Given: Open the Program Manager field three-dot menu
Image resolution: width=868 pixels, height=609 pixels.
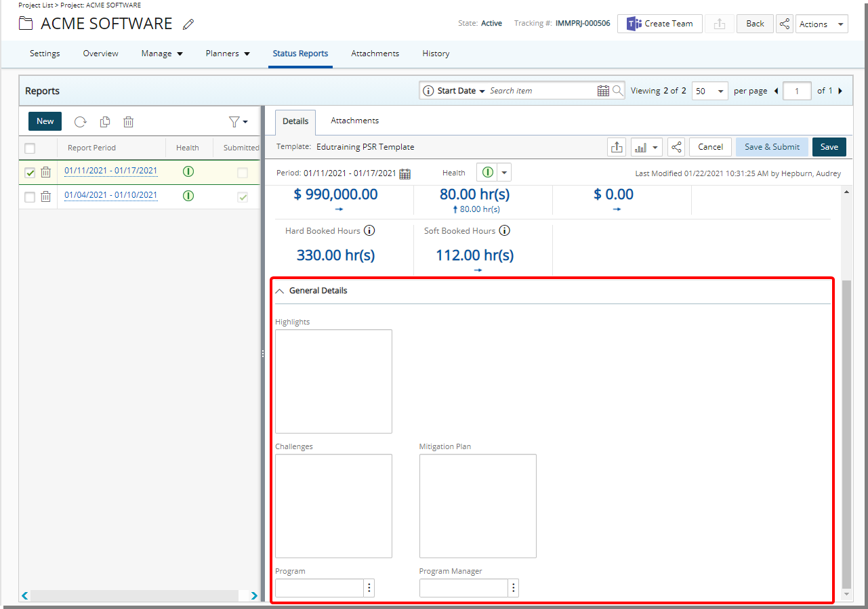Looking at the screenshot, I should pyautogui.click(x=514, y=588).
